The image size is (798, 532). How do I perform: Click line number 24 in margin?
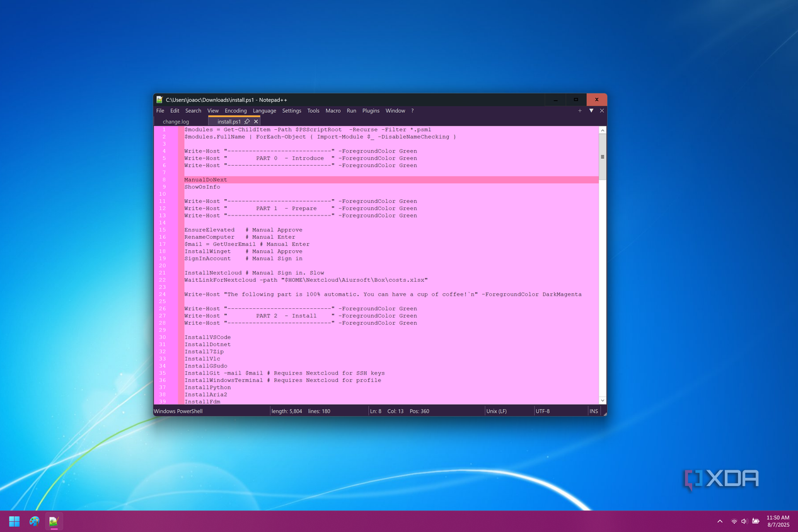point(163,294)
